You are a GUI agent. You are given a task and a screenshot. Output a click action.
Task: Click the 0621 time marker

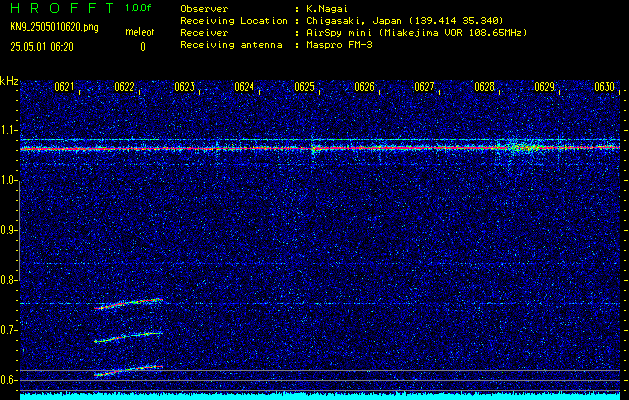coord(64,87)
